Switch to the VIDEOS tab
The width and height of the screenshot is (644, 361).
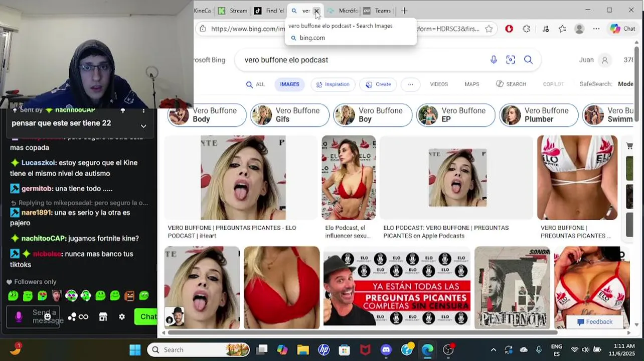coord(439,84)
